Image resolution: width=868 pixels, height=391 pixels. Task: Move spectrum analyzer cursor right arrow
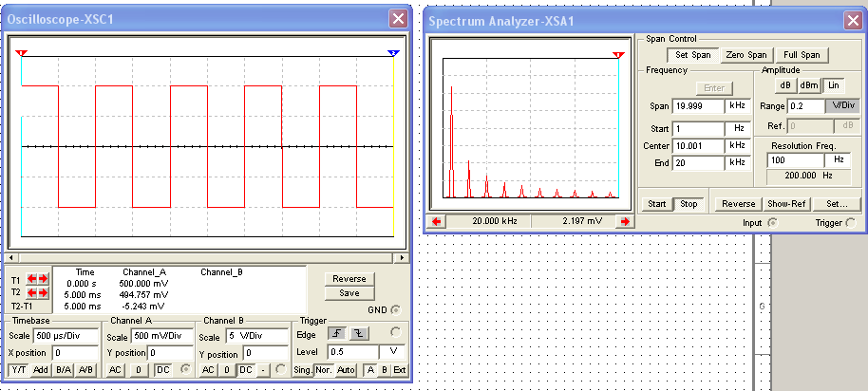(x=626, y=221)
